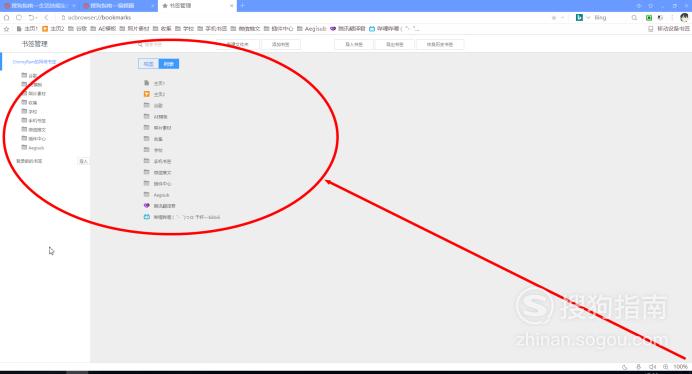The height and width of the screenshot is (374, 692).
Task: Select 微信推文 in the sidebar tree
Action: [x=37, y=130]
